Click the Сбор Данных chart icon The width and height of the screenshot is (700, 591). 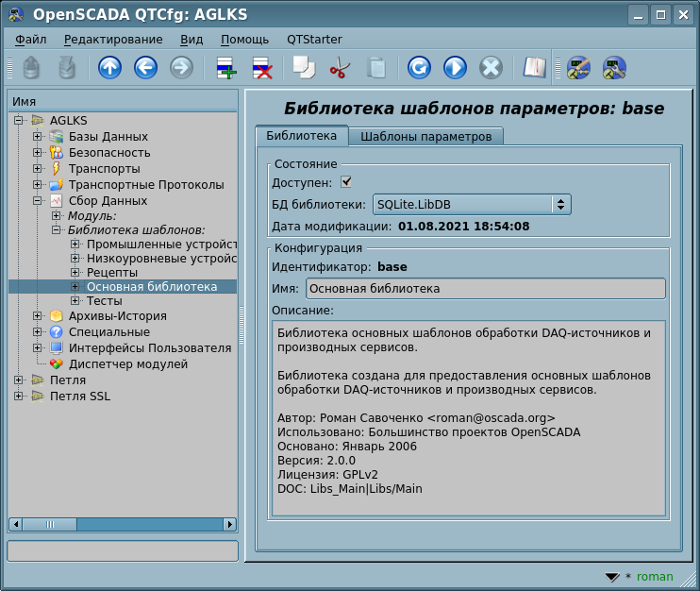(57, 200)
